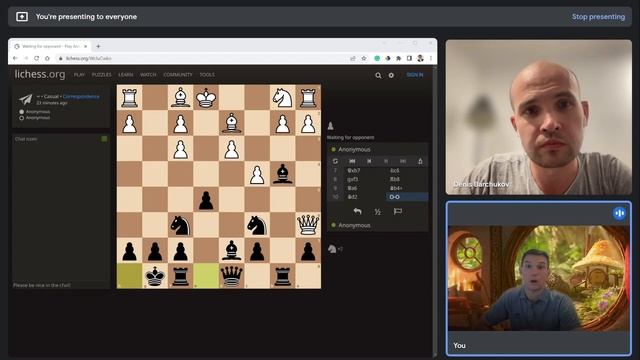Jump to the last move of the game
Viewport: 640px width, 360px height.
click(403, 161)
